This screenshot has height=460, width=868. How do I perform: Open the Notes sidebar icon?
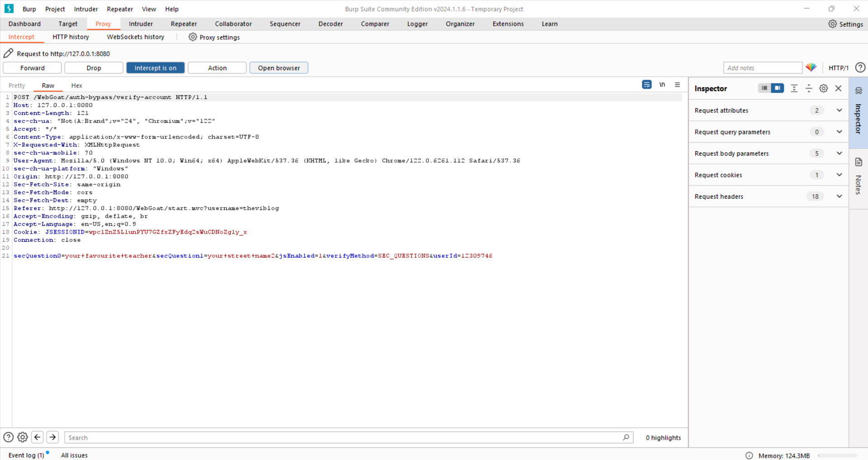[x=858, y=162]
